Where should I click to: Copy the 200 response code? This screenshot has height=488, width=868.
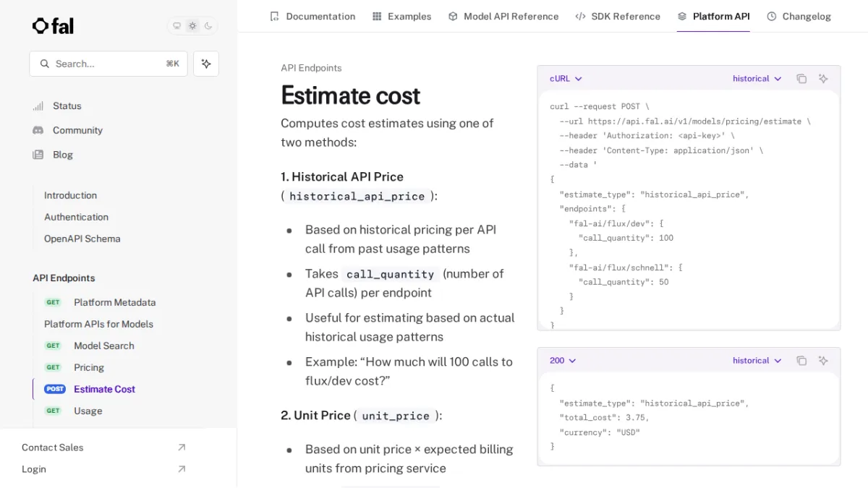tap(801, 361)
